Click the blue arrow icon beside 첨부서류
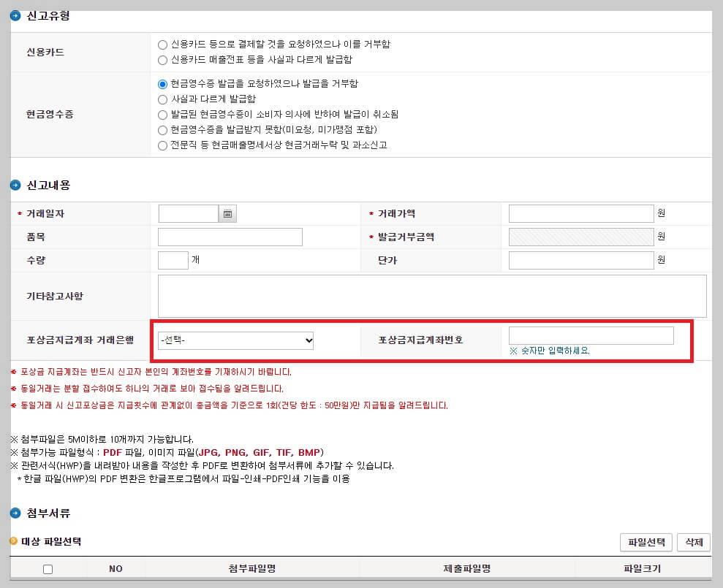The image size is (723, 588). [x=15, y=513]
